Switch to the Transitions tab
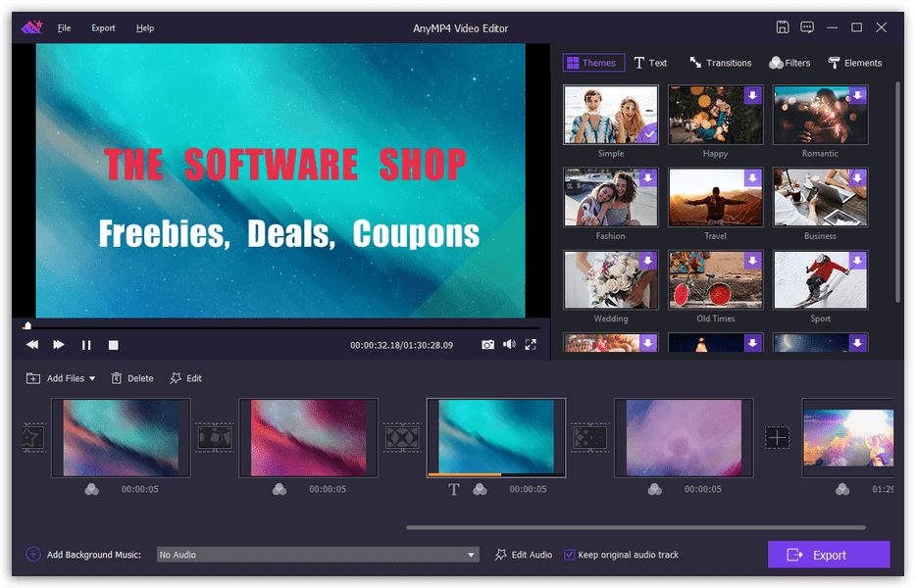Screen dimensions: 916x588 720,63
